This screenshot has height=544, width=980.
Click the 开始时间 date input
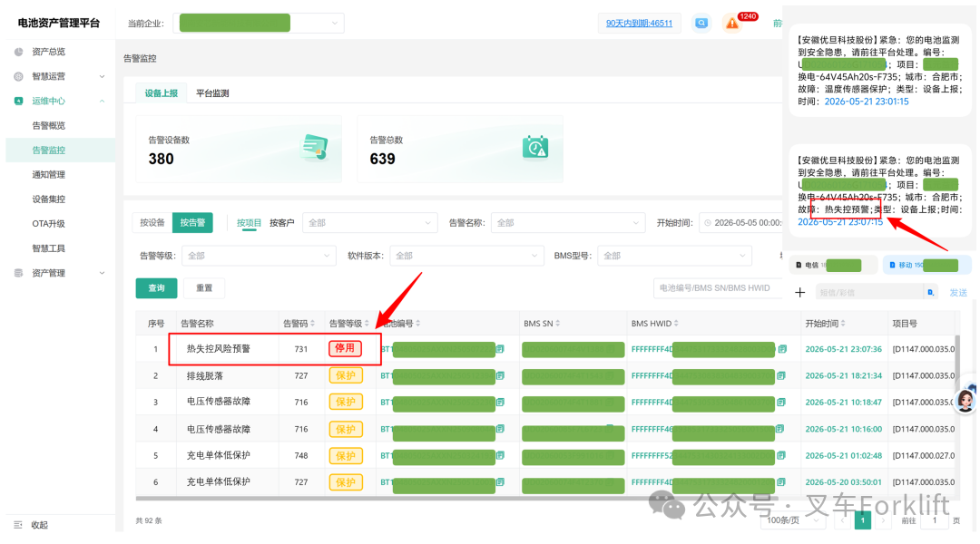click(740, 223)
